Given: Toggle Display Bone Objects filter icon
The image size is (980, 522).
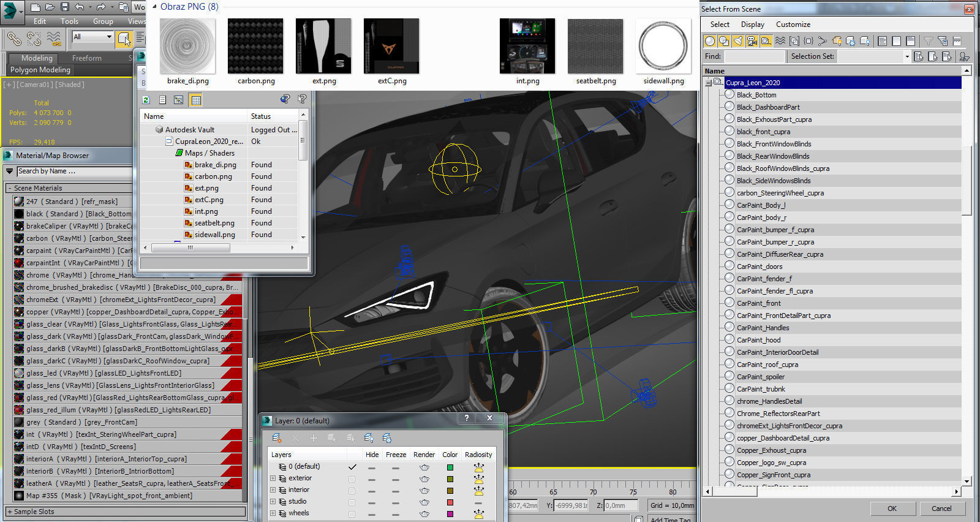Looking at the screenshot, I should click(x=822, y=41).
